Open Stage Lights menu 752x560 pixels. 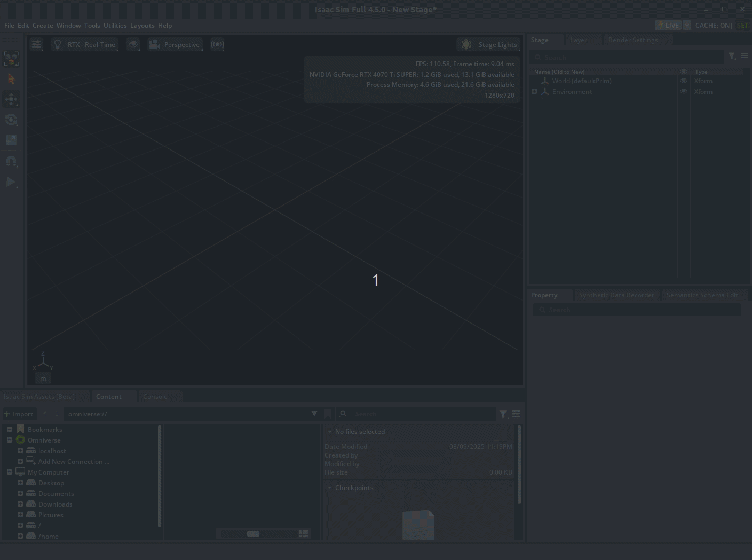[488, 44]
